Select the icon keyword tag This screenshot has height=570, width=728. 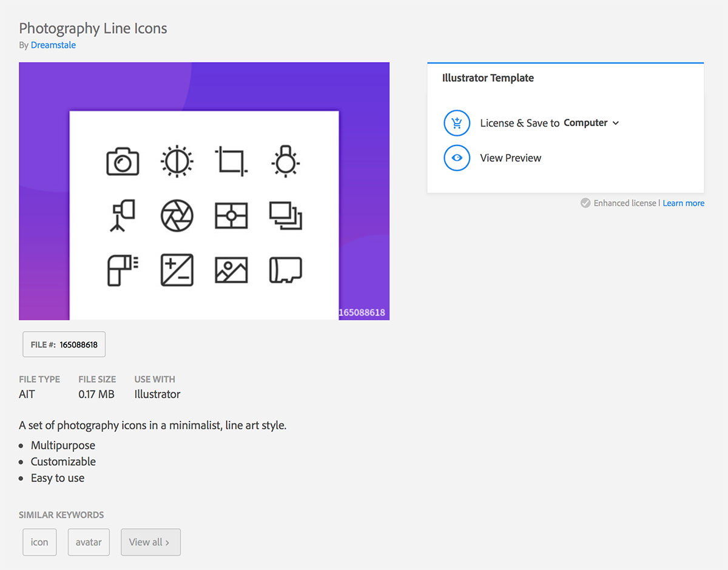pyautogui.click(x=39, y=542)
